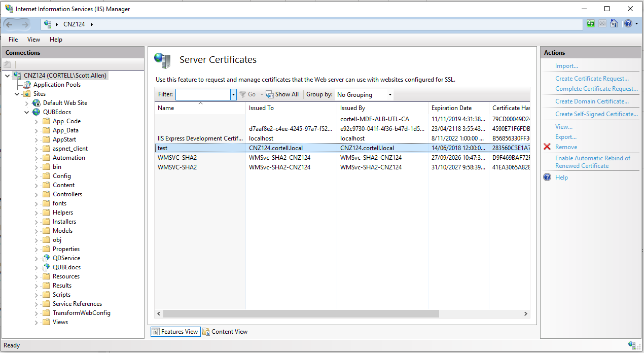The width and height of the screenshot is (644, 353).
Task: Collapse the QUBEdocs site node
Action: coord(27,112)
